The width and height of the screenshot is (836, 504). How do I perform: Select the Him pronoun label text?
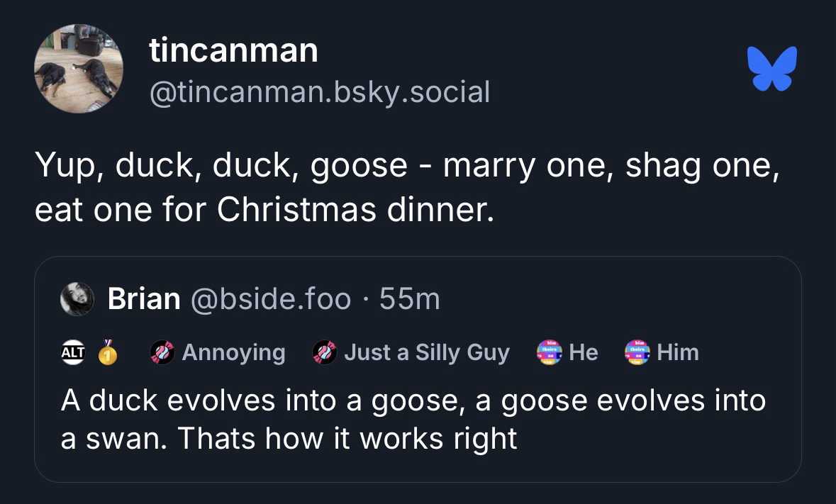point(677,352)
